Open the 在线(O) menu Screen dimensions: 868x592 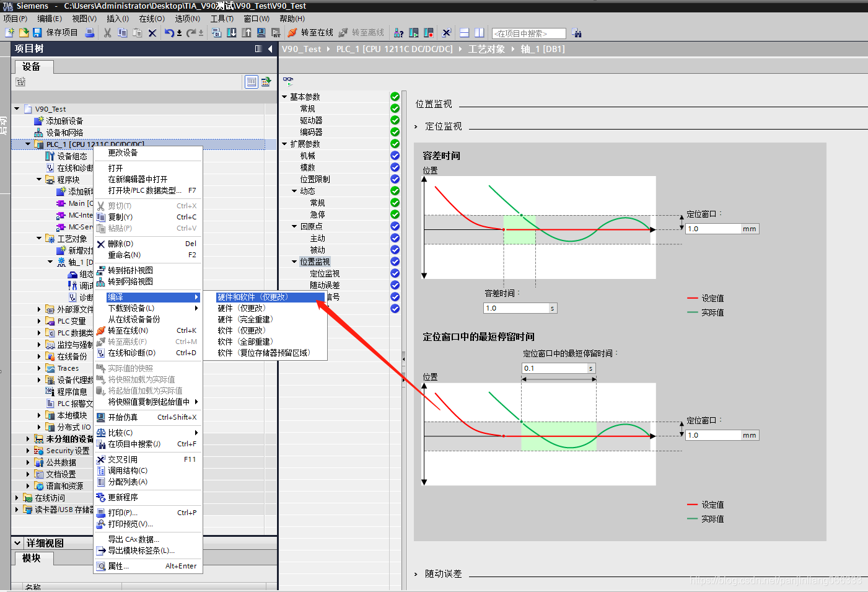click(152, 19)
